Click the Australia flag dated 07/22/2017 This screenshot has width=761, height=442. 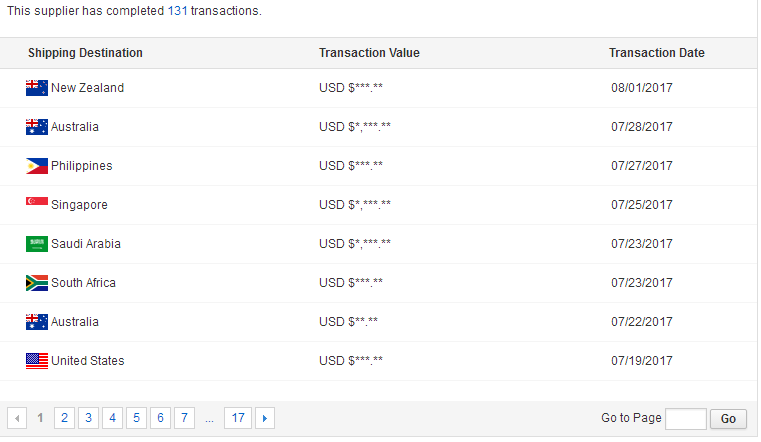(37, 322)
